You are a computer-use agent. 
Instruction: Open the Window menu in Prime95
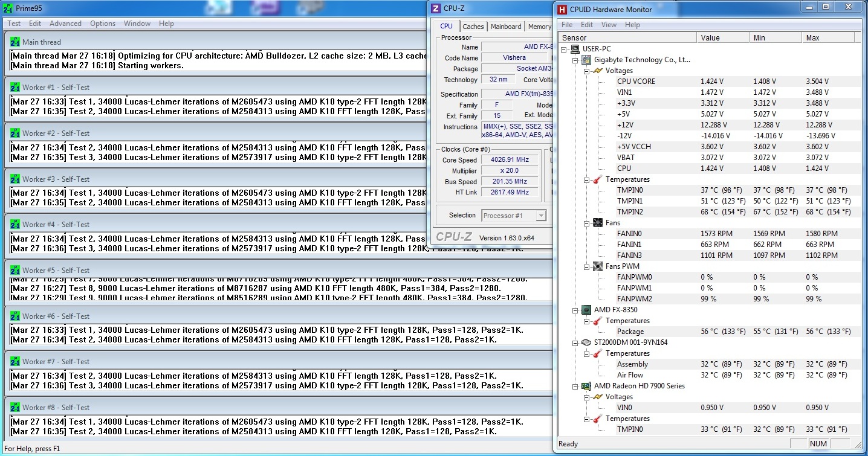pyautogui.click(x=137, y=24)
